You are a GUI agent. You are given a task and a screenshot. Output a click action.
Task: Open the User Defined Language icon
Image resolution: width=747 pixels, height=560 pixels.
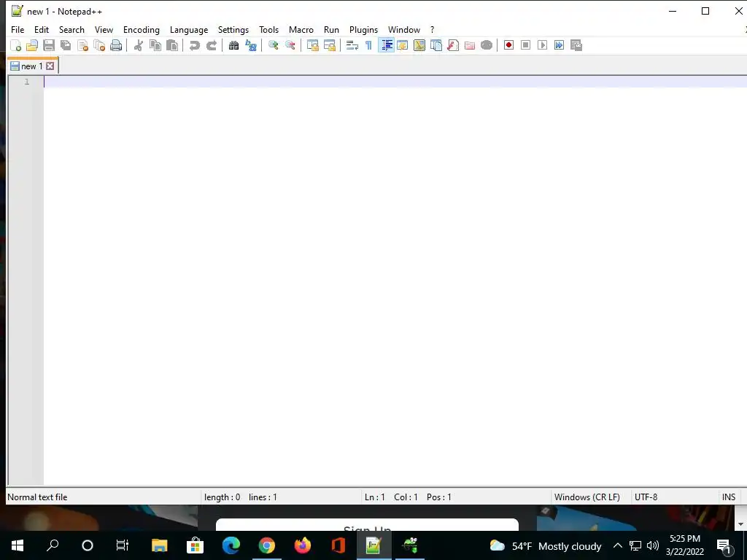(x=403, y=45)
